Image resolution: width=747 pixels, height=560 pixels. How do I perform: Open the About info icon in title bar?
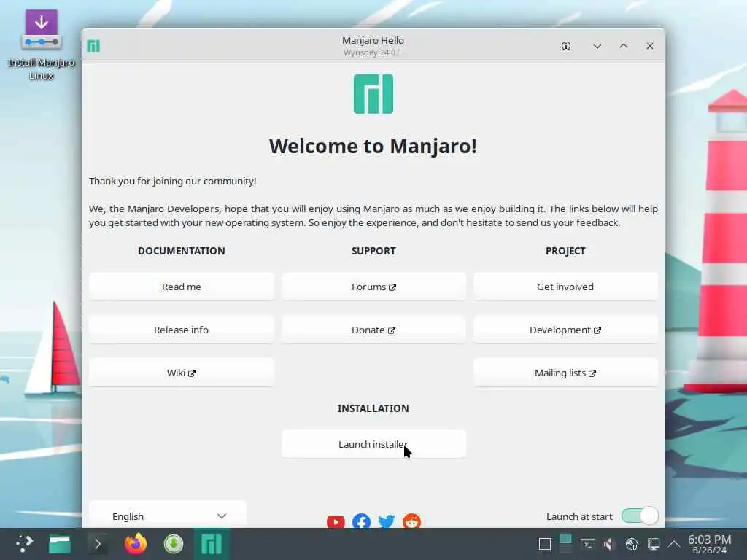click(x=566, y=46)
